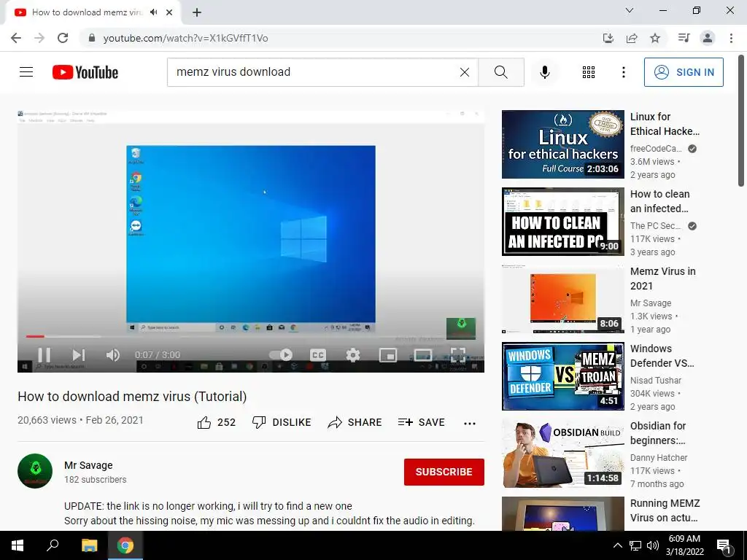Mute tab via speaker icon
Image resolution: width=747 pixels, height=560 pixels.
click(x=153, y=12)
